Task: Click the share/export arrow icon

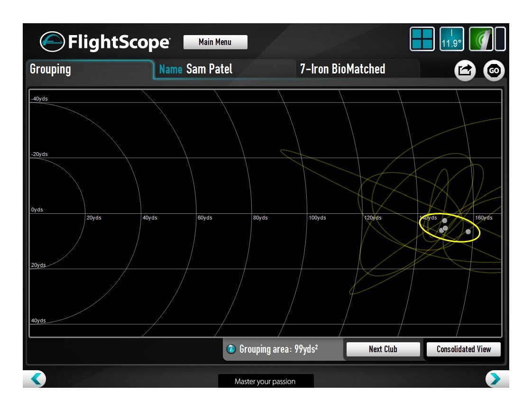Action: coord(465,71)
